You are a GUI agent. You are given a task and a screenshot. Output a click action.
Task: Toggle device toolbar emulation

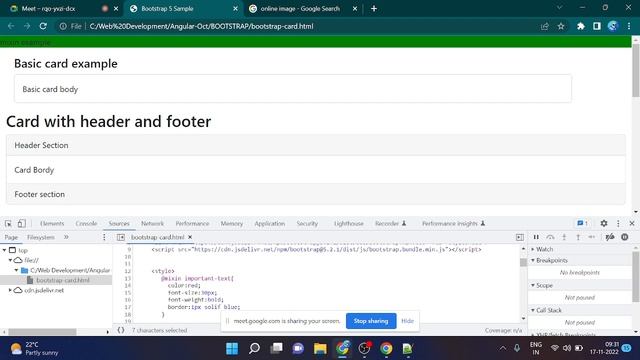[x=22, y=224]
